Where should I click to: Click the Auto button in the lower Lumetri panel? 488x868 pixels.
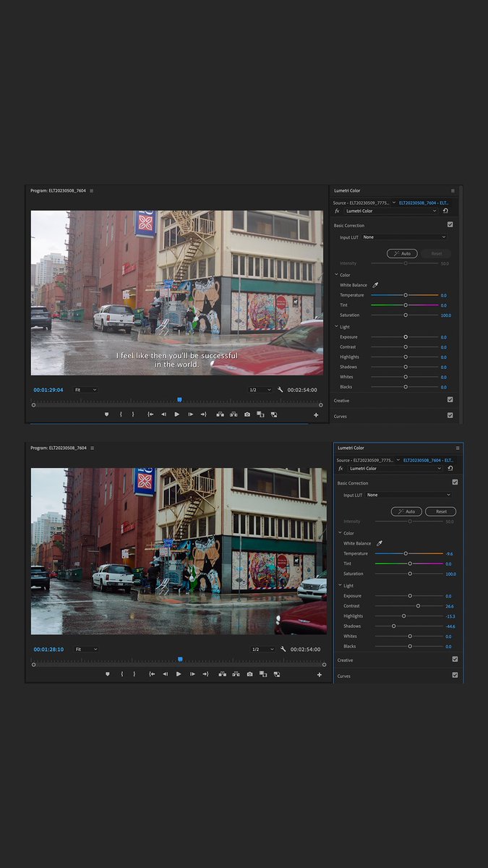pos(406,511)
